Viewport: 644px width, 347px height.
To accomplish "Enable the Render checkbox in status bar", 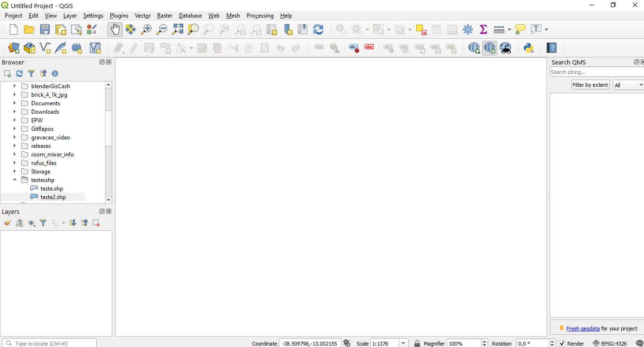I will [561, 343].
